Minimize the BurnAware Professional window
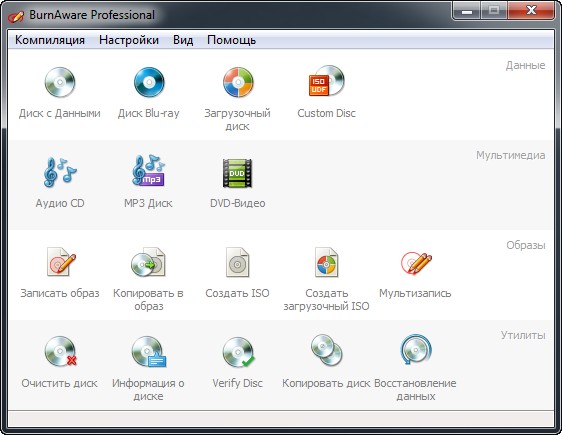 [x=467, y=11]
